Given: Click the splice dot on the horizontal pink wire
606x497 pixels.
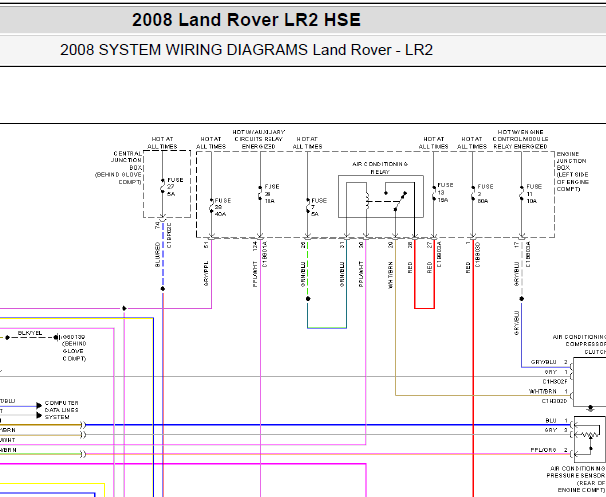Looking at the screenshot, I should tap(124, 308).
